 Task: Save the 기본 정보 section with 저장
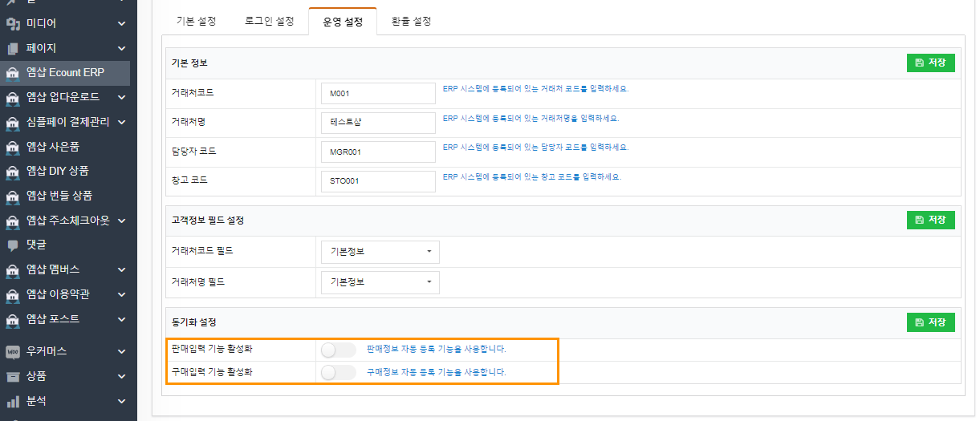tap(930, 63)
